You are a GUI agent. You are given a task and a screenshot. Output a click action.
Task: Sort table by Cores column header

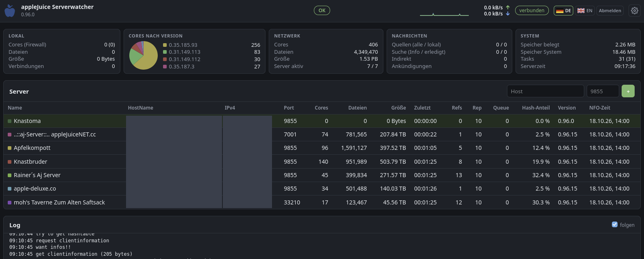coord(321,108)
